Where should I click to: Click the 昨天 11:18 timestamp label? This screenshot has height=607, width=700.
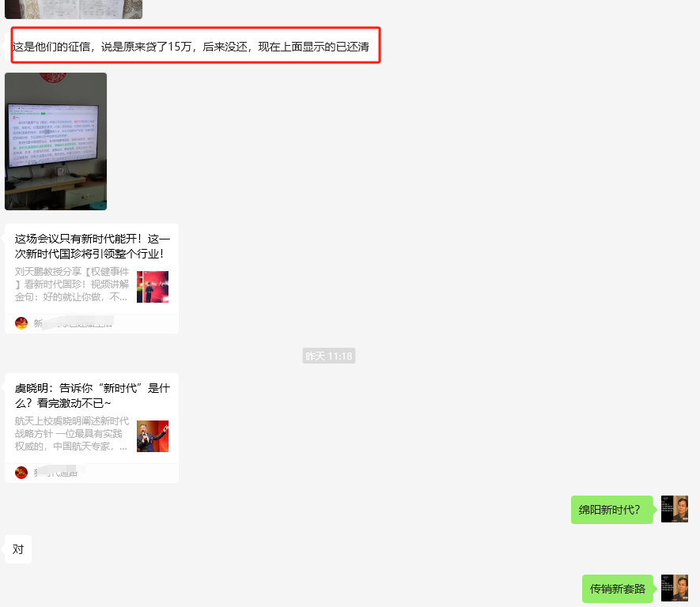[x=328, y=356]
